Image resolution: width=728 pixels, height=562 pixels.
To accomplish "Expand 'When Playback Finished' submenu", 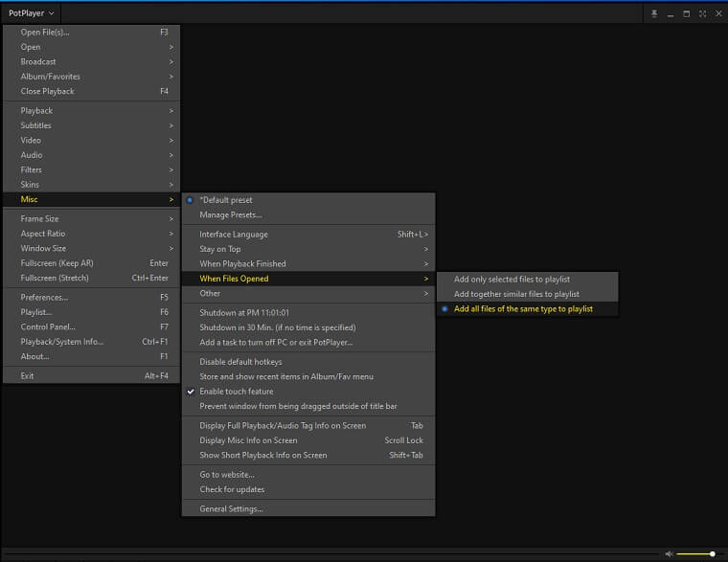I will click(308, 264).
